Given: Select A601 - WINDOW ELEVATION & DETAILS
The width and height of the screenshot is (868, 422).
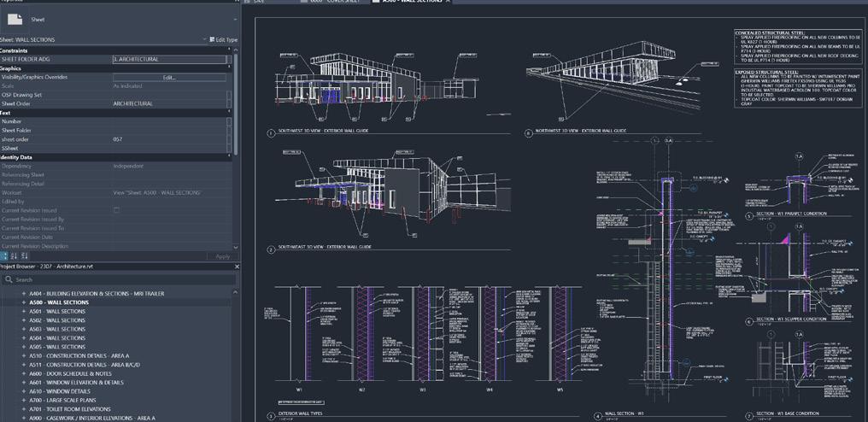Looking at the screenshot, I should [x=76, y=382].
